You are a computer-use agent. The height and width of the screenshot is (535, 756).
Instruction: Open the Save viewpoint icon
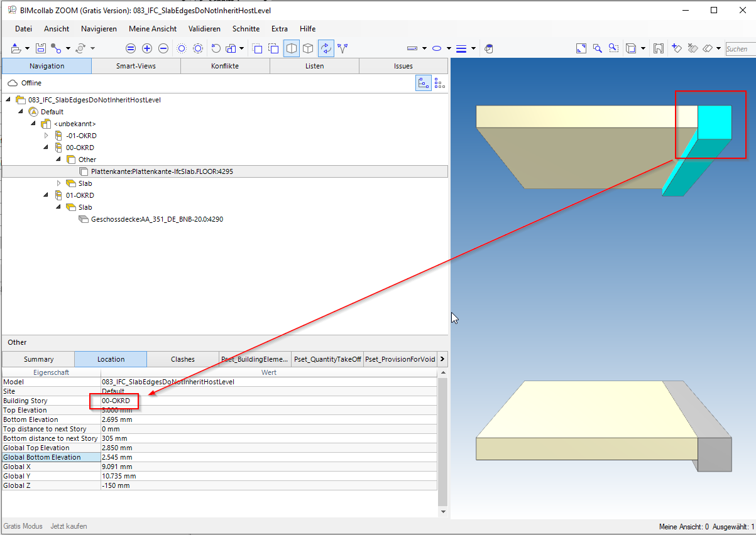pyautogui.click(x=659, y=48)
